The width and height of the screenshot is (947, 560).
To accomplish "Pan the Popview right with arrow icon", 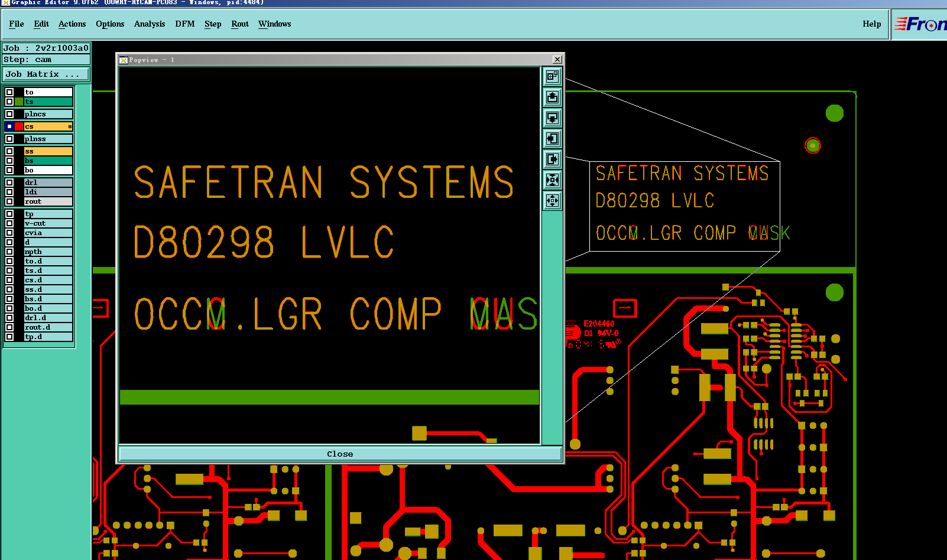I will point(552,159).
